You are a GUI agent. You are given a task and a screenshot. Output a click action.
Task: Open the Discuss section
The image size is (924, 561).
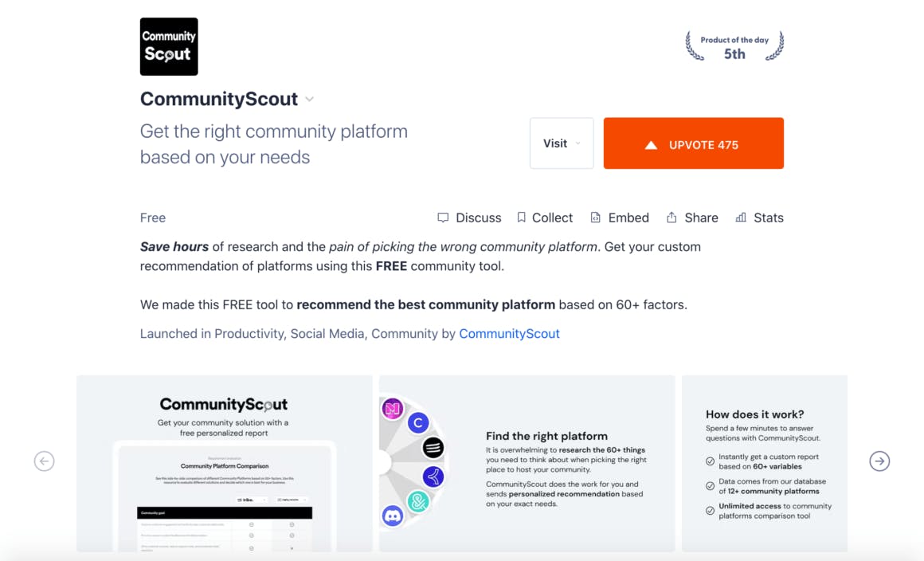478,218
